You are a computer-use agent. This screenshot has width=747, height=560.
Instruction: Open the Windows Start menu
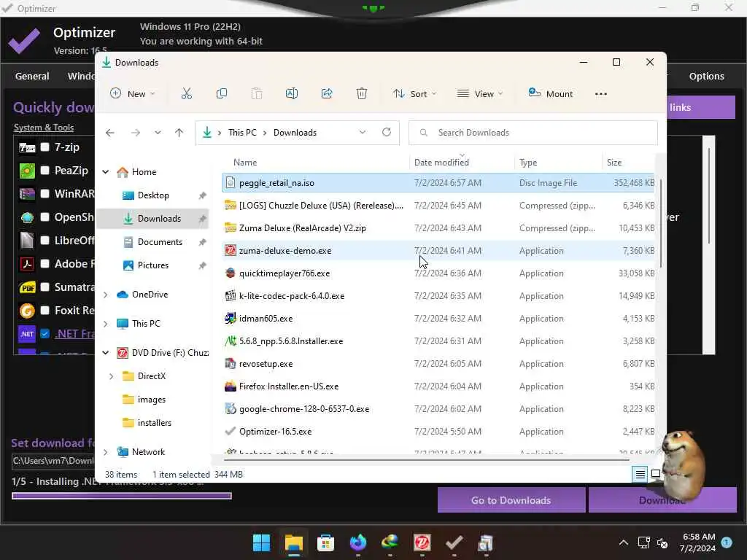click(x=262, y=542)
